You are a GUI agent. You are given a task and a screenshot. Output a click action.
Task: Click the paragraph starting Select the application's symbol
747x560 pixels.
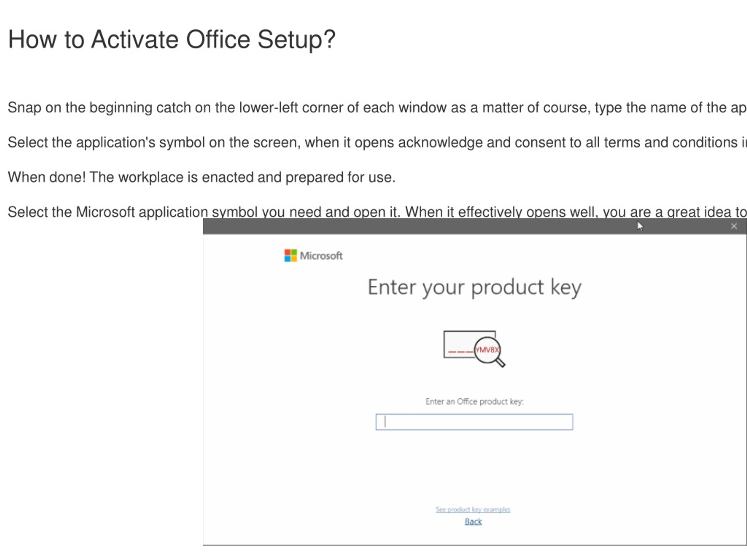click(377, 142)
